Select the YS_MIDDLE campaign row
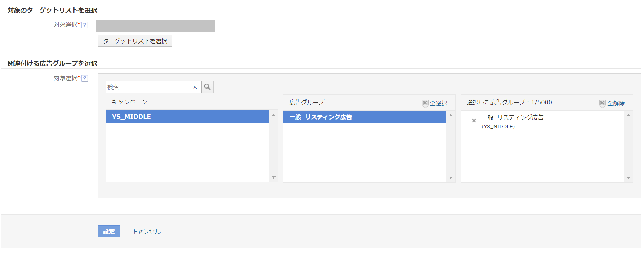Screen dimensions: 644x257 [x=187, y=117]
